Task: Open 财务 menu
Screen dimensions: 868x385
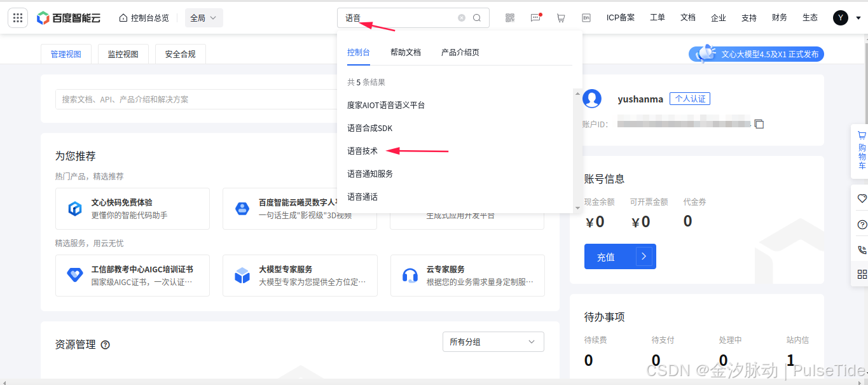Action: (x=780, y=18)
